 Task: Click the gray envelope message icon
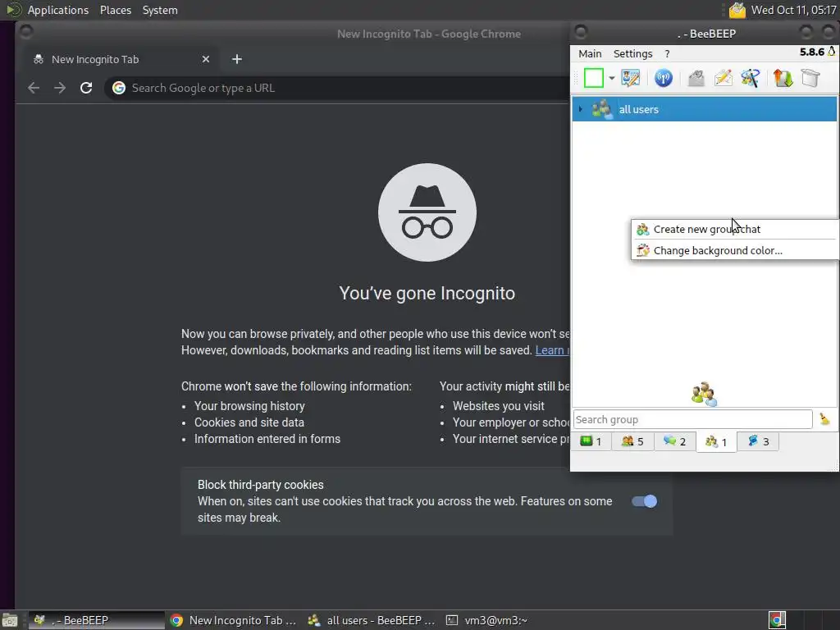(696, 78)
